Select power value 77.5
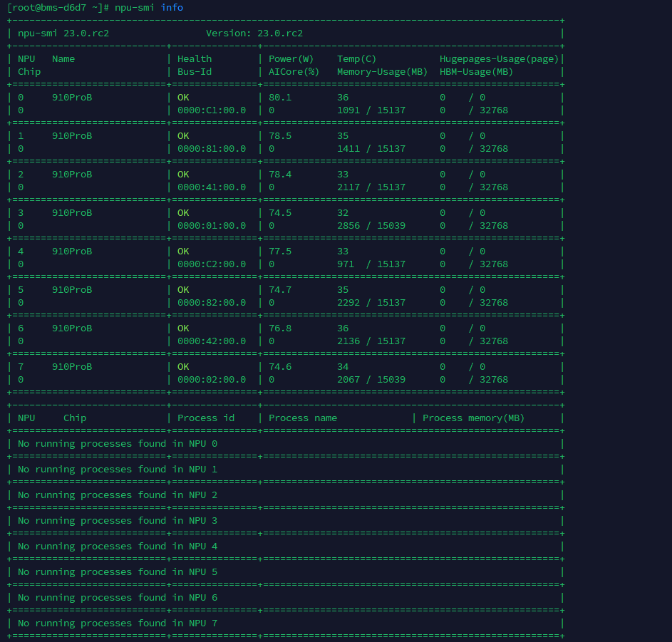 [280, 252]
